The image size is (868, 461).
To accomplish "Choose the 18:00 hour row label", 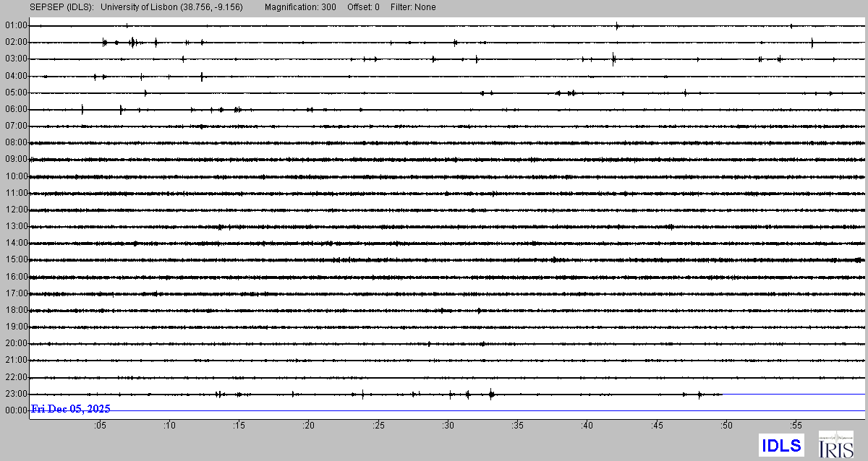I will 16,310.
